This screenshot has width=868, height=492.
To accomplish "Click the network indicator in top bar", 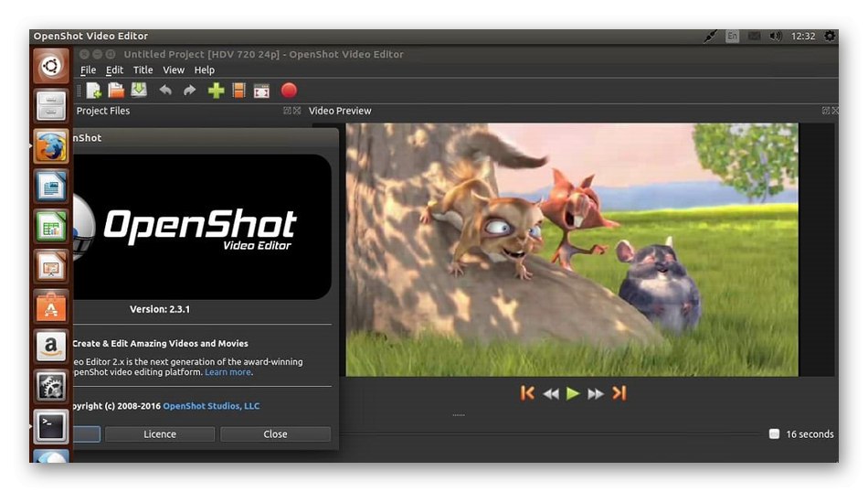I will [710, 36].
